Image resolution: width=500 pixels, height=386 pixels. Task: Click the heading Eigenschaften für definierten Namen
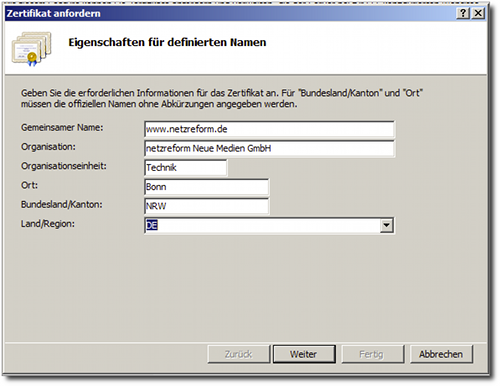pos(167,43)
